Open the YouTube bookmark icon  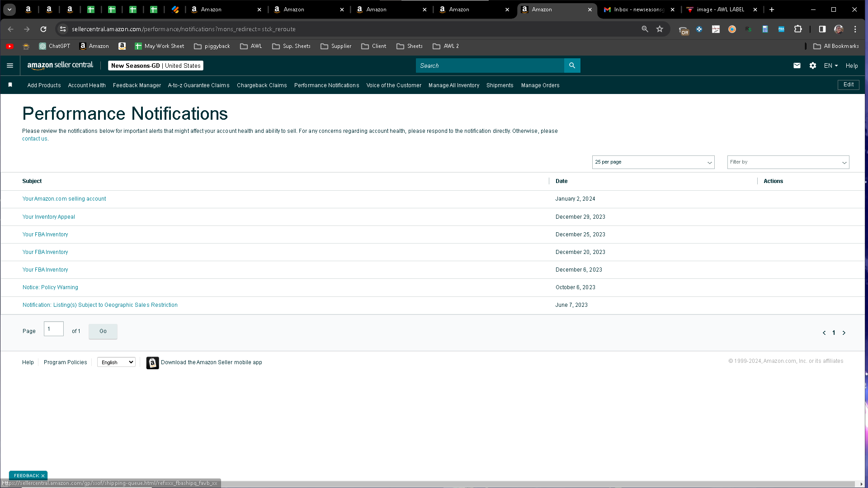(x=9, y=46)
